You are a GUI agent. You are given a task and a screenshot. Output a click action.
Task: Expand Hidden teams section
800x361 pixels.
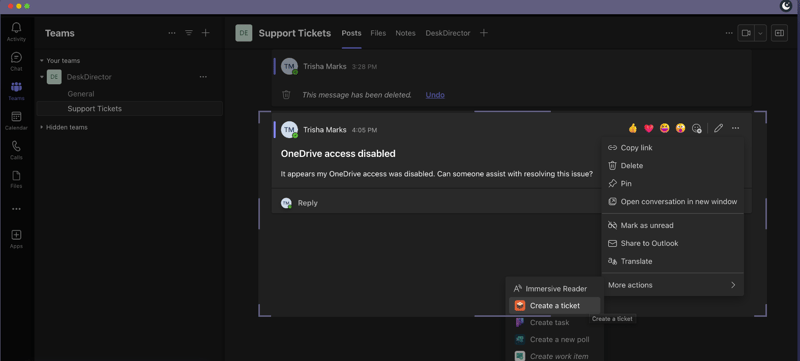click(x=42, y=127)
